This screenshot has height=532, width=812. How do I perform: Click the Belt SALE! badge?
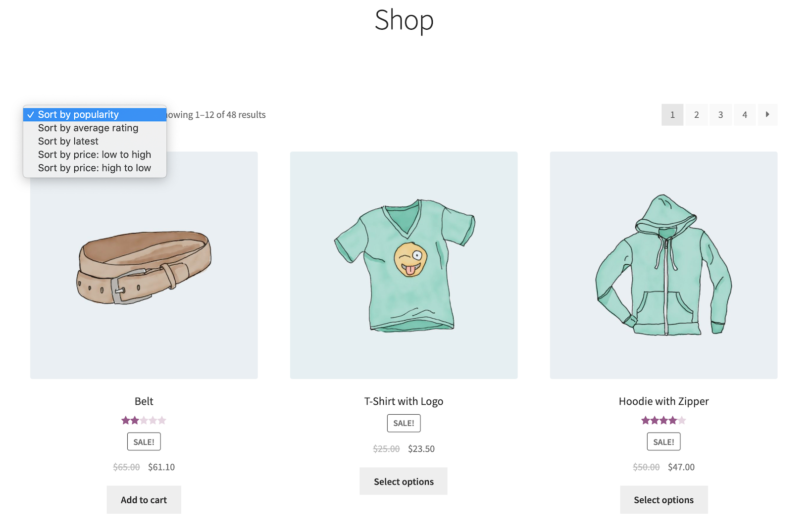144,442
